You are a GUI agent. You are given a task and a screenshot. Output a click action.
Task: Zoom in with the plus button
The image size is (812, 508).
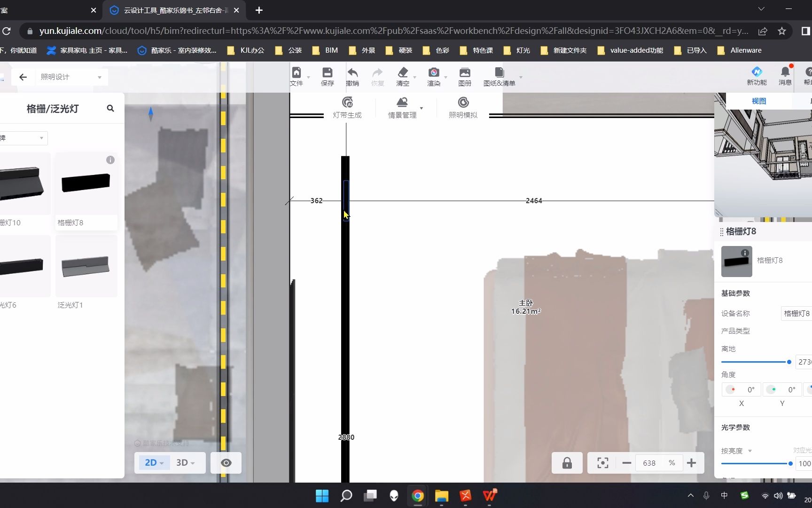[691, 463]
